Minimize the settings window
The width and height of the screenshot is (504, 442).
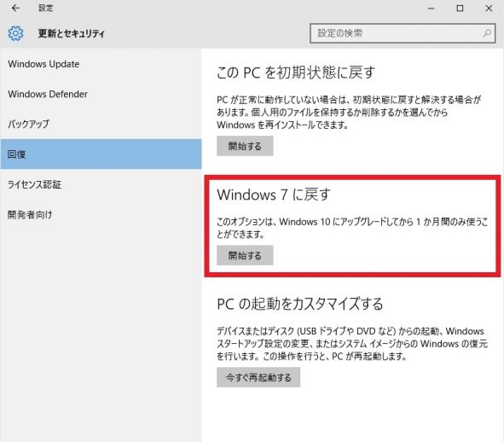tap(431, 9)
